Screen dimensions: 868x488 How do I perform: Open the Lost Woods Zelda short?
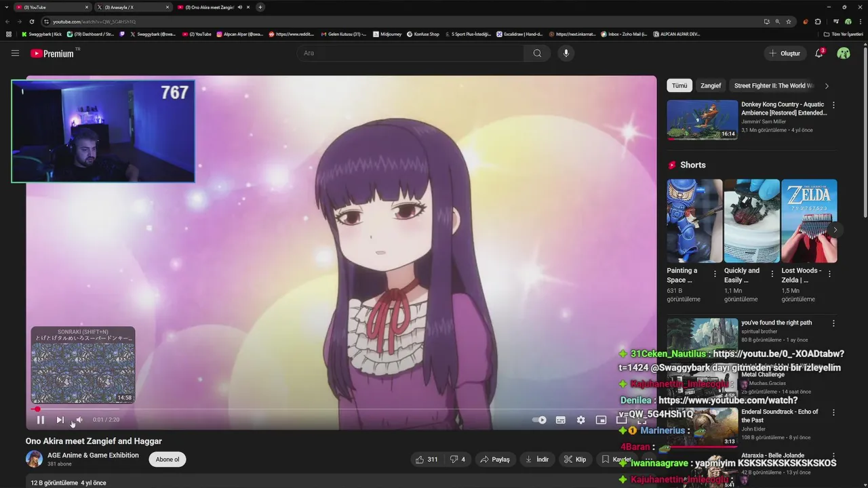pos(809,221)
